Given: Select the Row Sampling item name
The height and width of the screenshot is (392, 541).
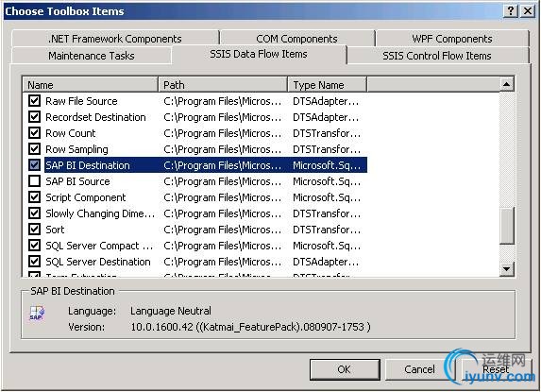Looking at the screenshot, I should point(76,149).
